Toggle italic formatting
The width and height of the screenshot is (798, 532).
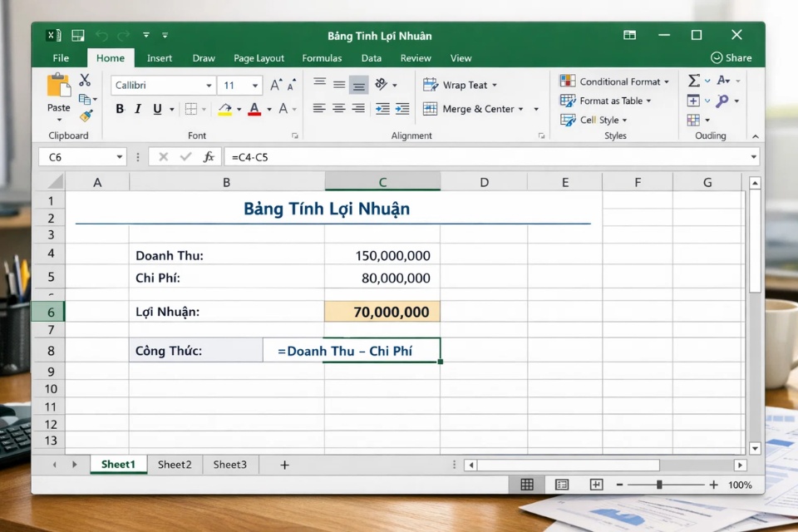pos(138,109)
